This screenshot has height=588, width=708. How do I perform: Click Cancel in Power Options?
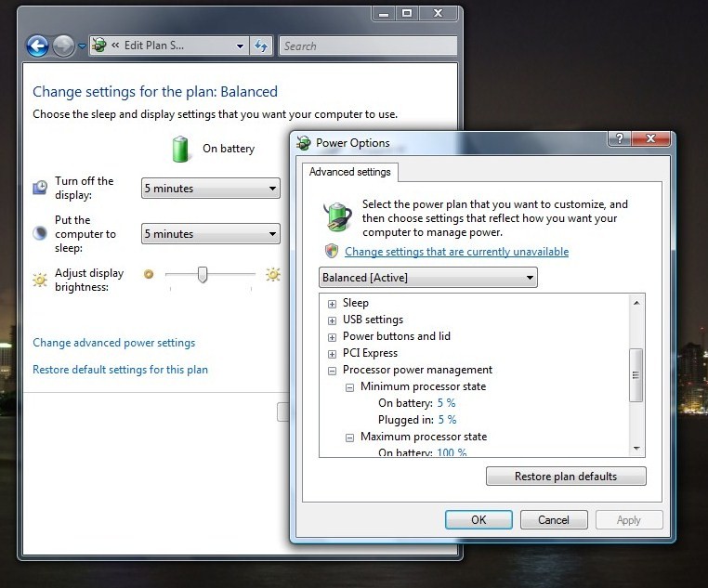point(554,520)
